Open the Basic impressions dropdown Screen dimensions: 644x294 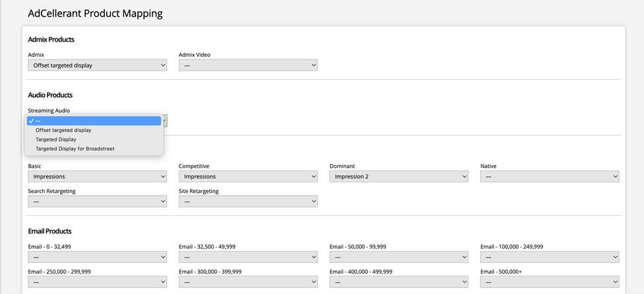click(97, 176)
